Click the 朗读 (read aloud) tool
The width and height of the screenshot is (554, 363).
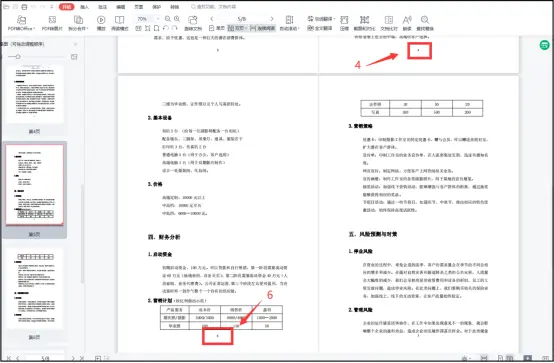407,23
